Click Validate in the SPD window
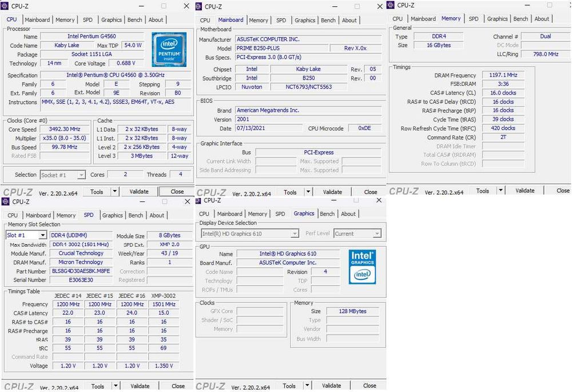Screen dimensions: 572x392 coord(140,386)
